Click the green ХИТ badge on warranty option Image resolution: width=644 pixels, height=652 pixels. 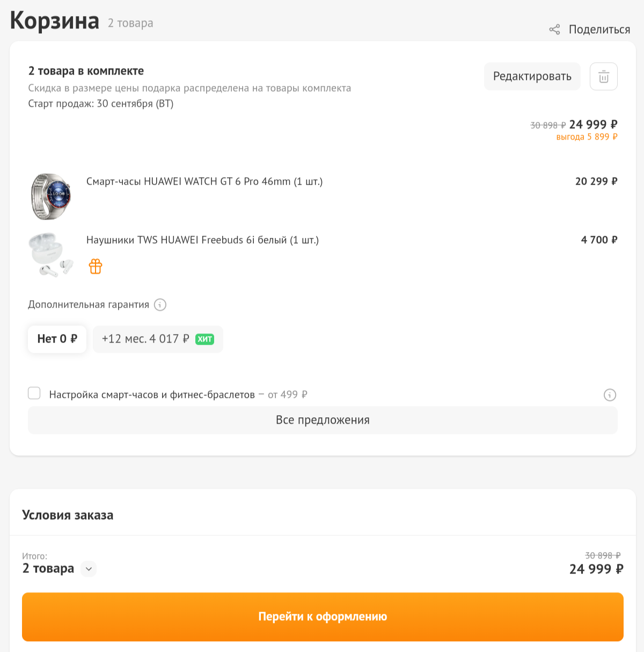point(204,339)
